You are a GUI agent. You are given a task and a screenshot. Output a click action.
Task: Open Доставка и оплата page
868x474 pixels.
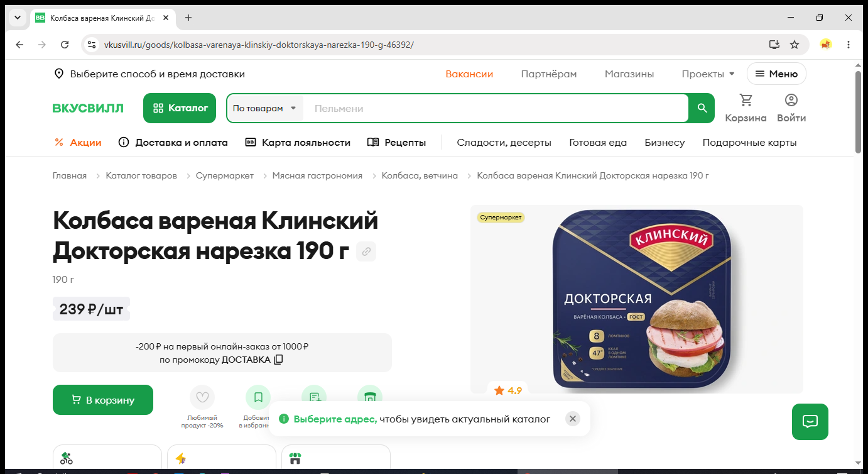[173, 143]
